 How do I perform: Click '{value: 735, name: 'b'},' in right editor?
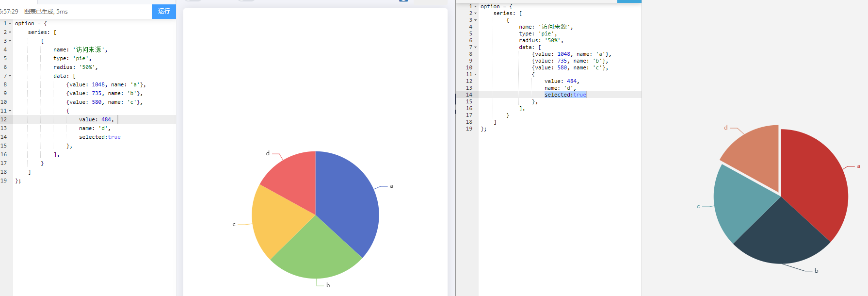point(570,61)
